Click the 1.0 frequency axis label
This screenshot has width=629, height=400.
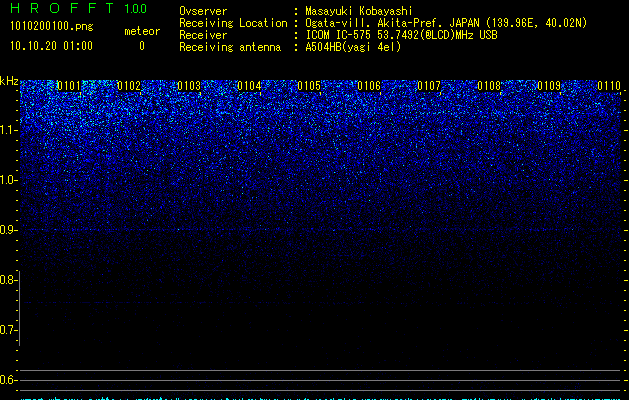pyautogui.click(x=9, y=180)
